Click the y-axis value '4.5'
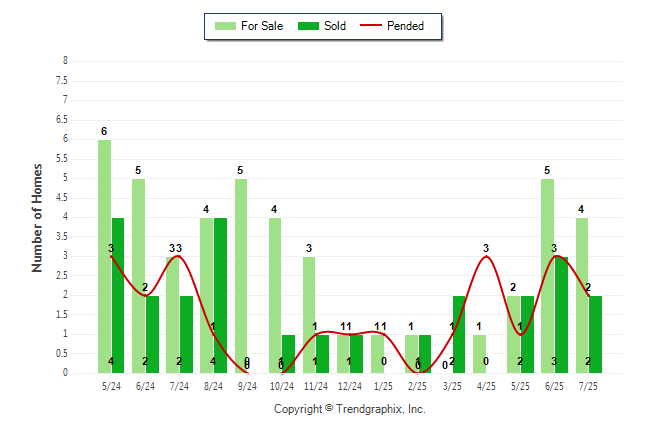Viewport: 646px width, 434px height. 62,198
